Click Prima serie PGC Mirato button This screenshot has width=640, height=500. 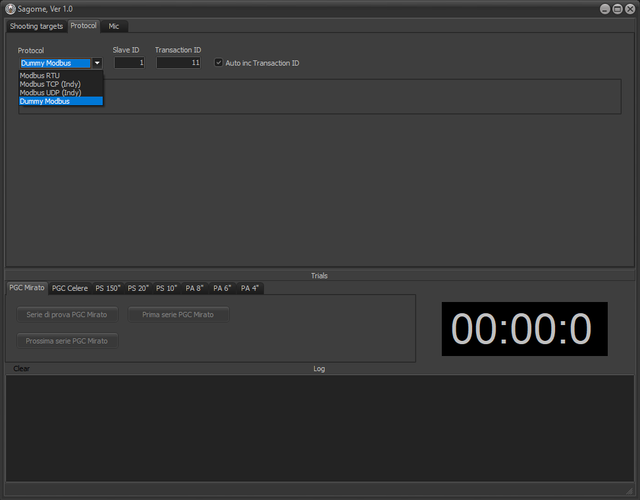pyautogui.click(x=178, y=315)
